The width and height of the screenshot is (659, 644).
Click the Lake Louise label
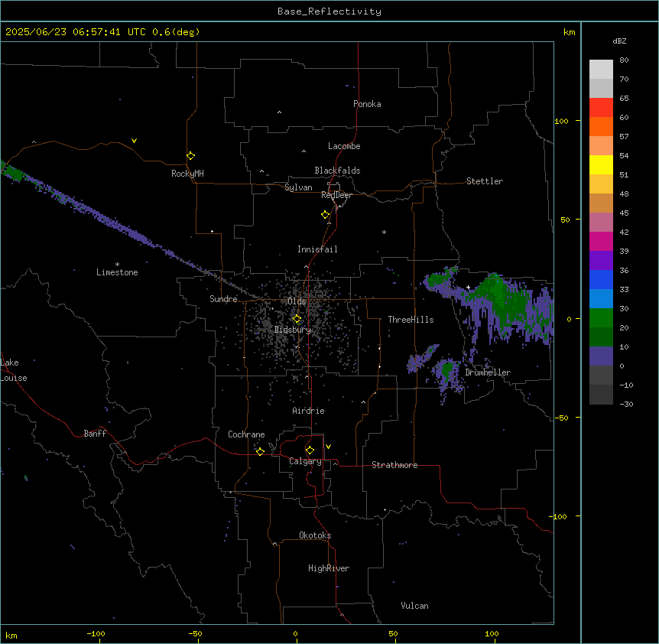click(14, 370)
